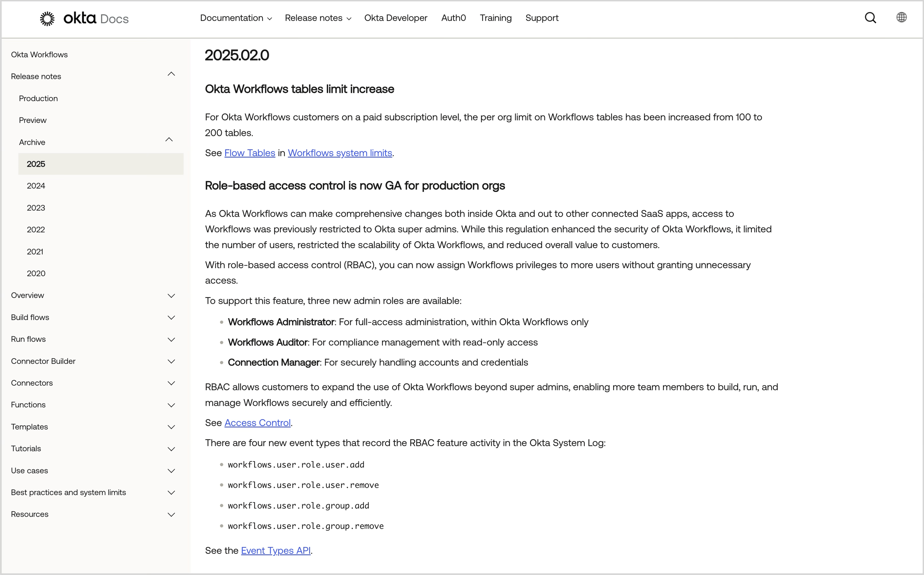Open the Release notes dropdown in top navigation

[318, 18]
